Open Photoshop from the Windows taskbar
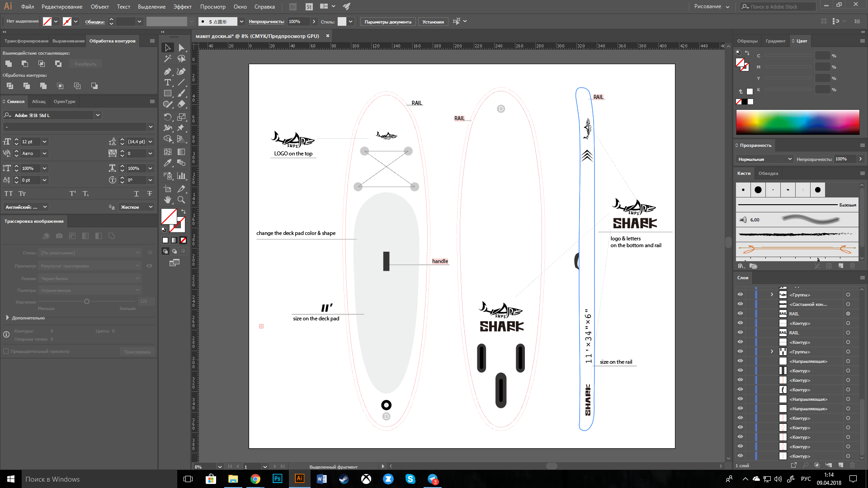The width and height of the screenshot is (868, 488). 278,479
